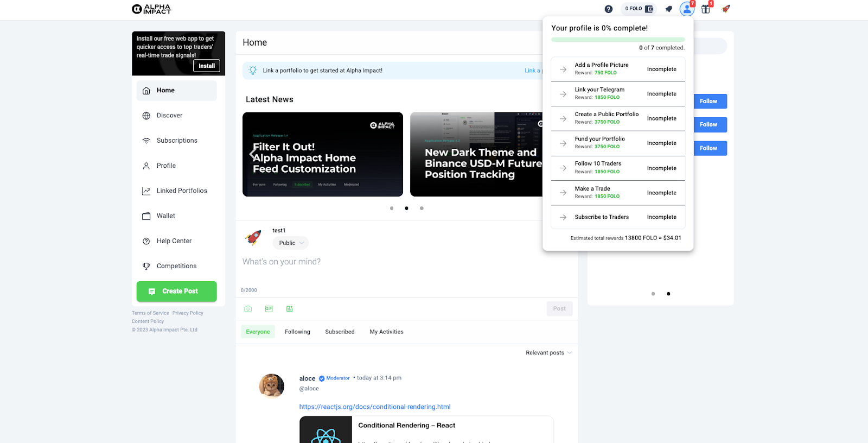Screen dimensions: 868x443
Task: Open Linked Portfolios in the sidebar
Action: point(177,191)
